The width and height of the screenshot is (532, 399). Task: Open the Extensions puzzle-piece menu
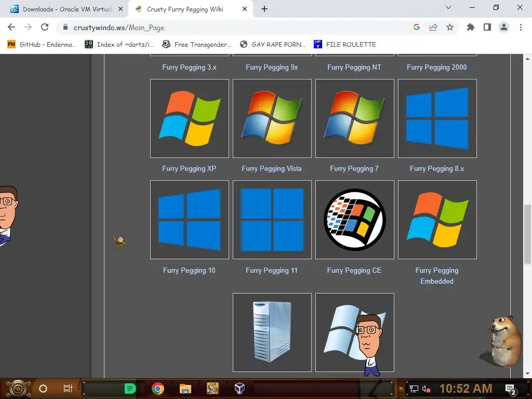pos(471,27)
